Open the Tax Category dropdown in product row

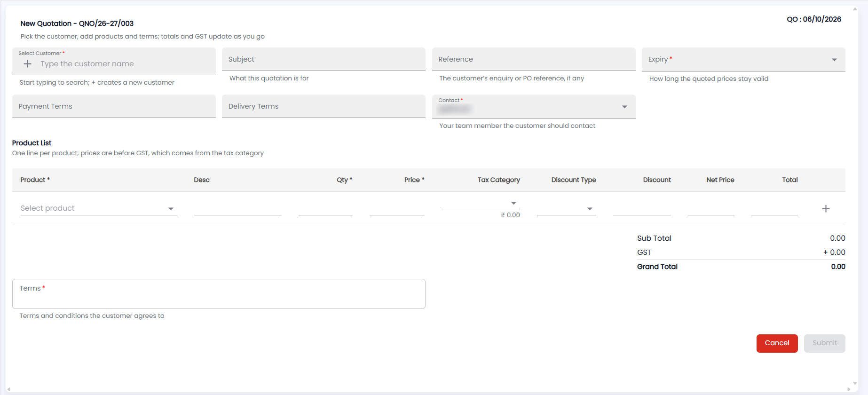pos(481,203)
